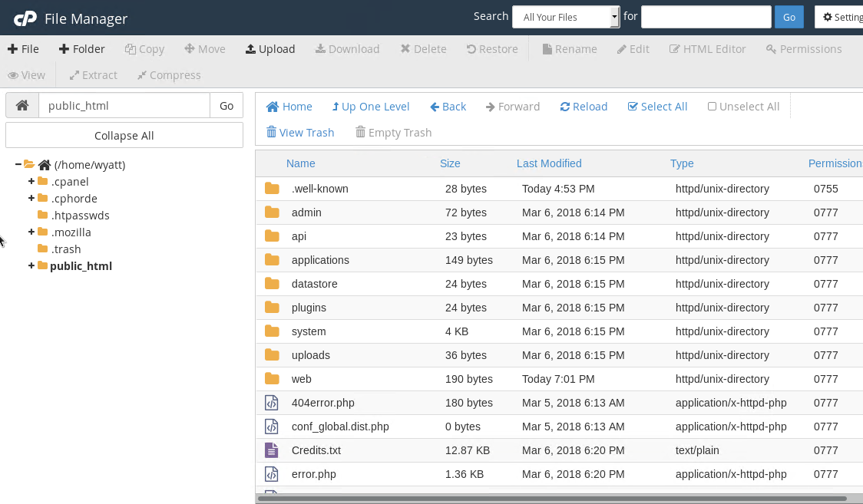863x504 pixels.
Task: Create a new file with + File
Action: pyautogui.click(x=23, y=49)
